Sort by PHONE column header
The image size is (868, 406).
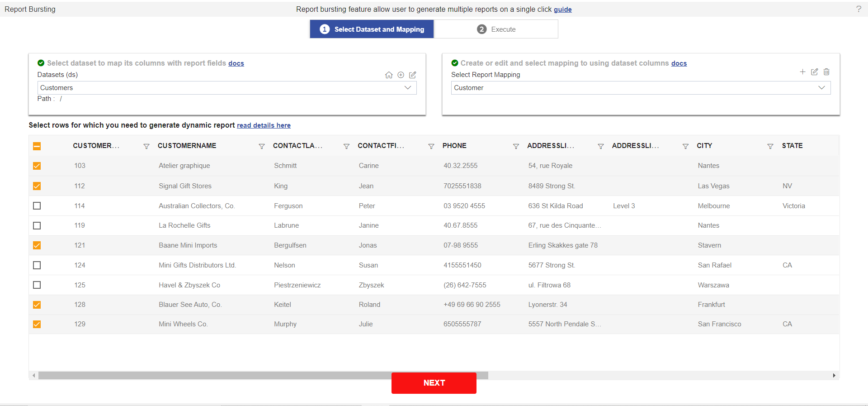click(x=454, y=146)
